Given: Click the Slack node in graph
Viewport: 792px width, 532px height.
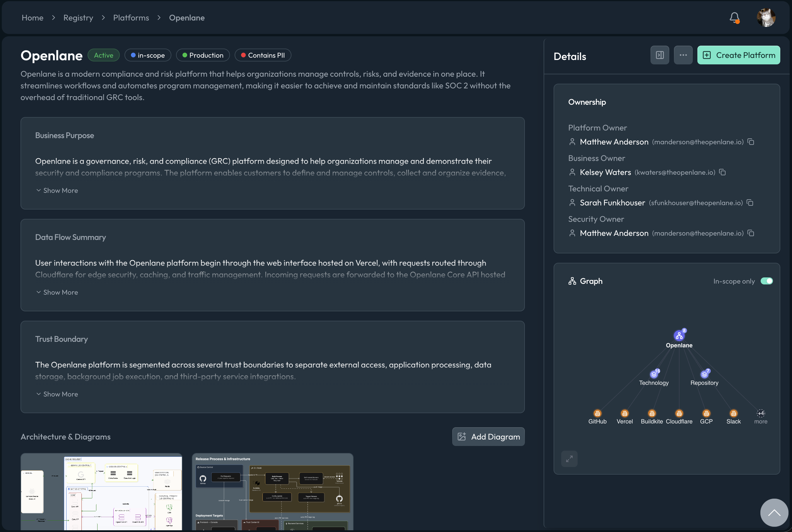Looking at the screenshot, I should pyautogui.click(x=734, y=413).
